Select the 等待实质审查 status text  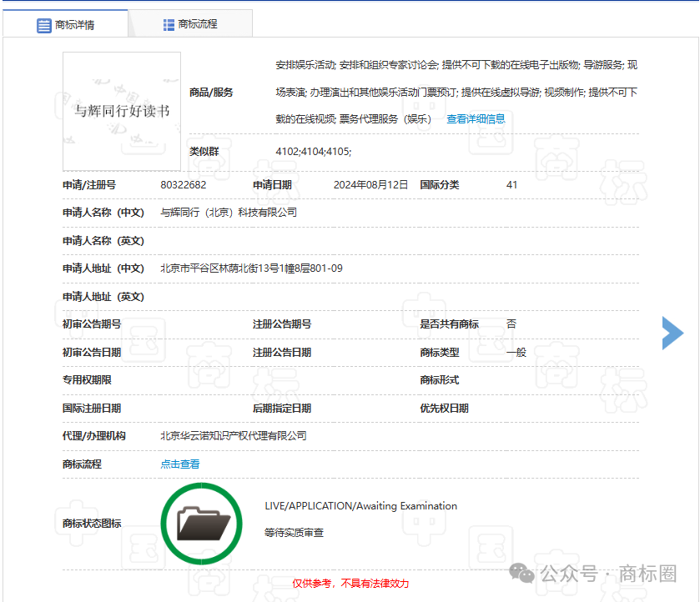294,533
